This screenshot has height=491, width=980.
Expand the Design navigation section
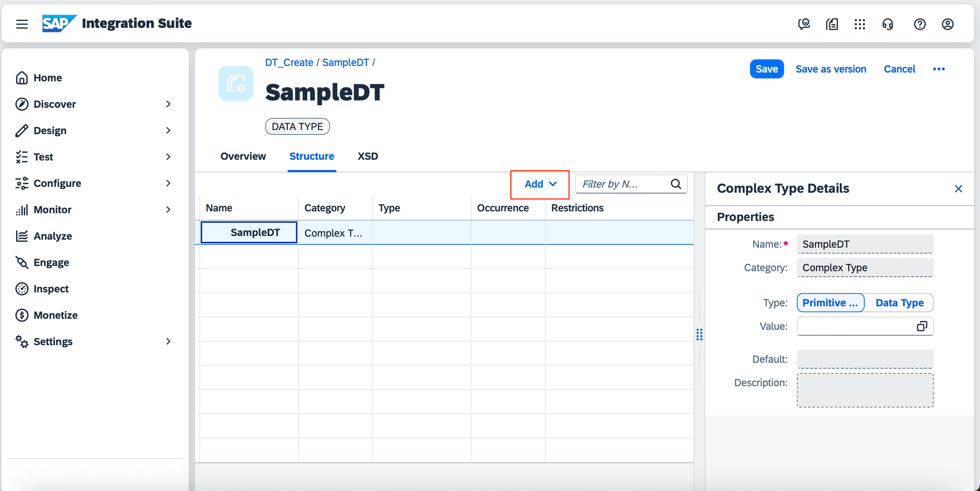168,130
